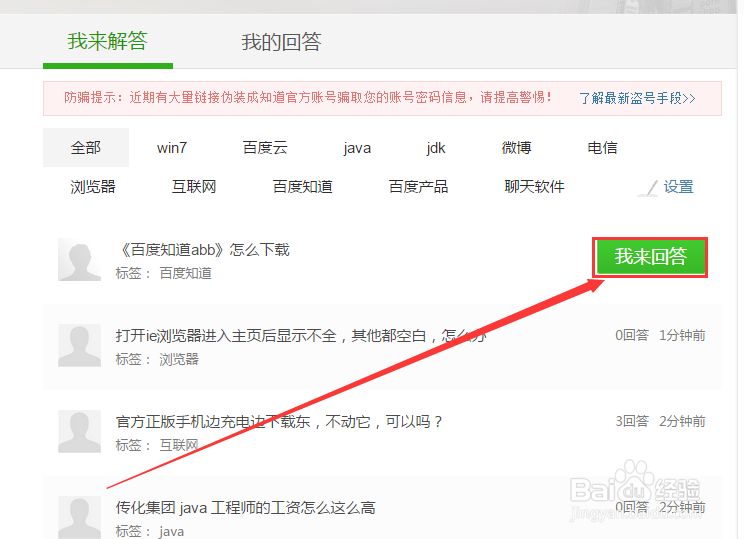The width and height of the screenshot is (744, 539).
Task: Filter questions by 互联网 tag
Action: (x=194, y=186)
